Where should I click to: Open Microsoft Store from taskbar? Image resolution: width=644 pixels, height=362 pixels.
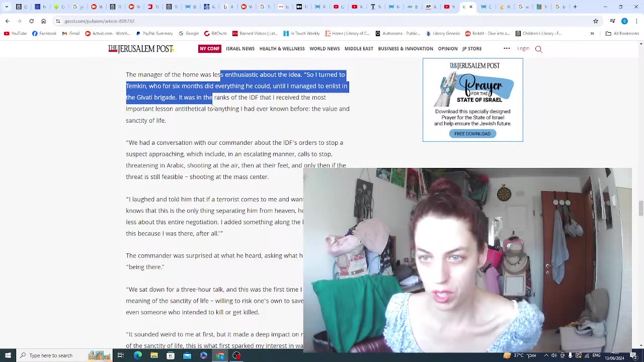pyautogui.click(x=171, y=355)
